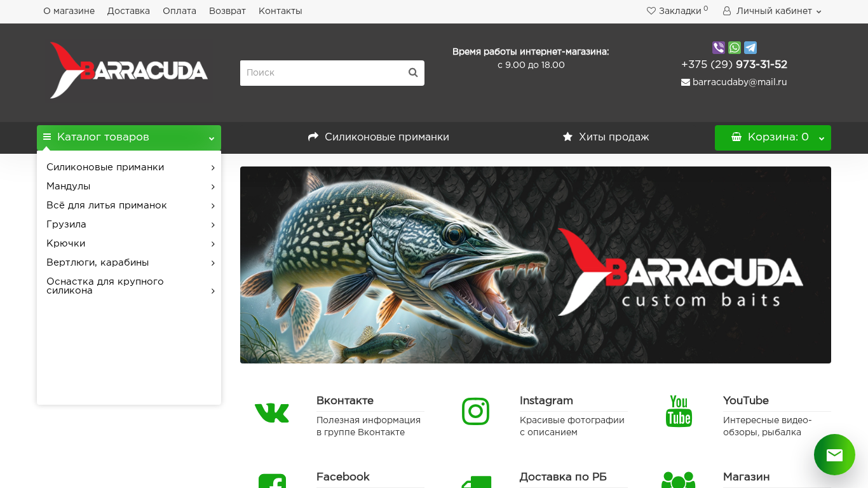The width and height of the screenshot is (868, 488).
Task: Open Контакты menu item
Action: point(280,11)
